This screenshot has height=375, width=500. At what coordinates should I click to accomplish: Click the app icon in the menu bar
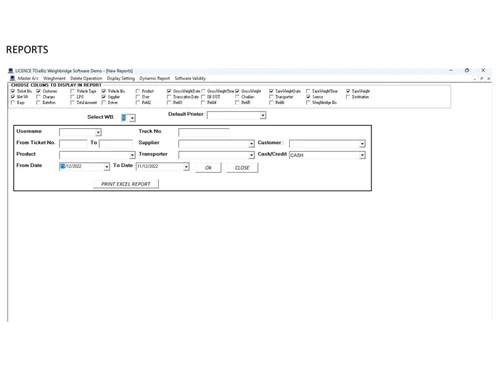point(12,78)
